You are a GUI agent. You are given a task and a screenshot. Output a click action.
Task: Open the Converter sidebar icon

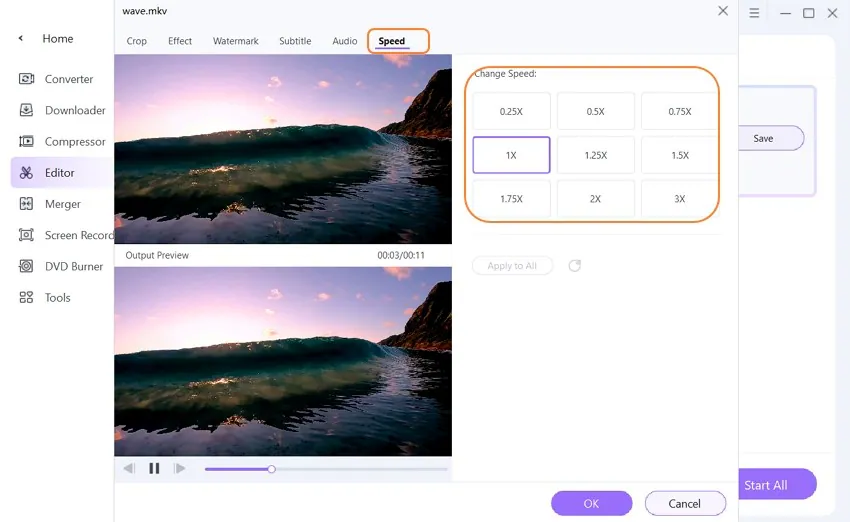(26, 79)
